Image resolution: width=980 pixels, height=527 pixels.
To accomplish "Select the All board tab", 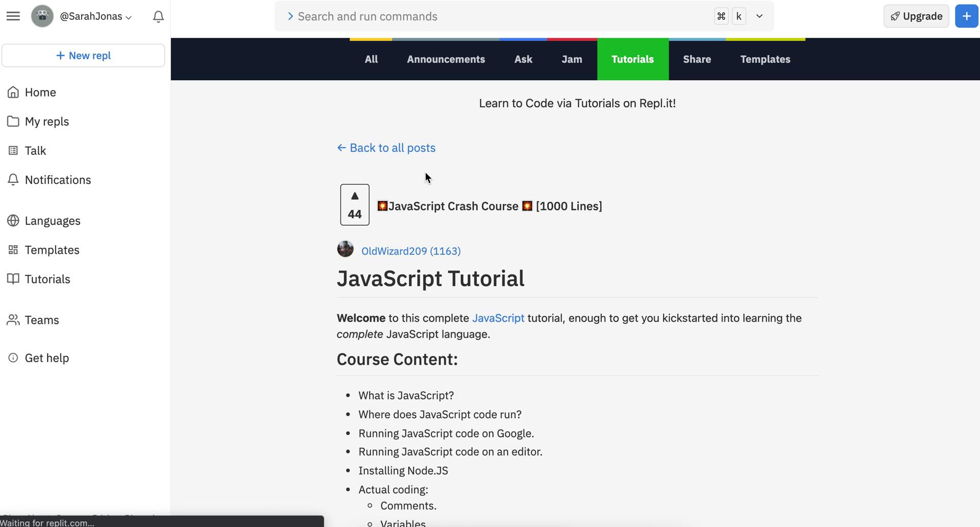I will pyautogui.click(x=371, y=59).
